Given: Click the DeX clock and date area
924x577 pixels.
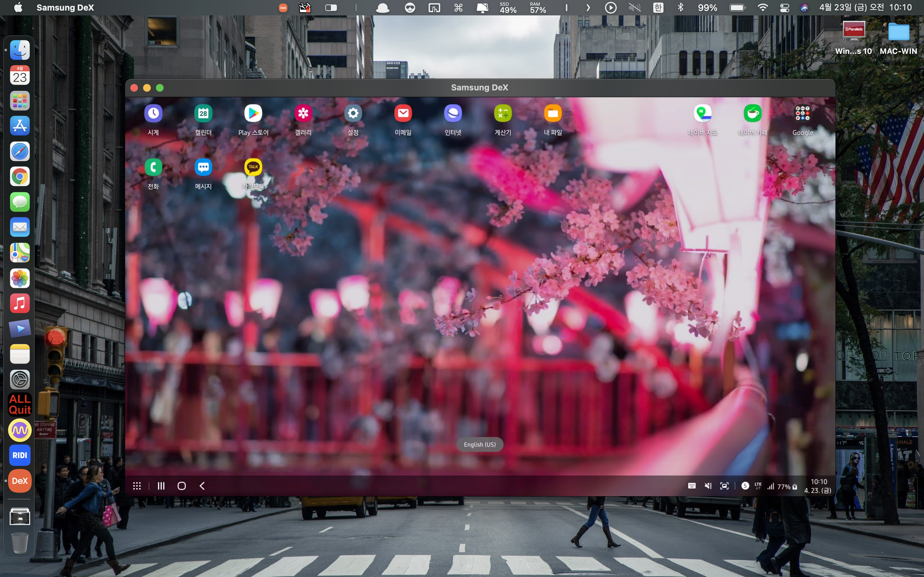Looking at the screenshot, I should pos(818,486).
